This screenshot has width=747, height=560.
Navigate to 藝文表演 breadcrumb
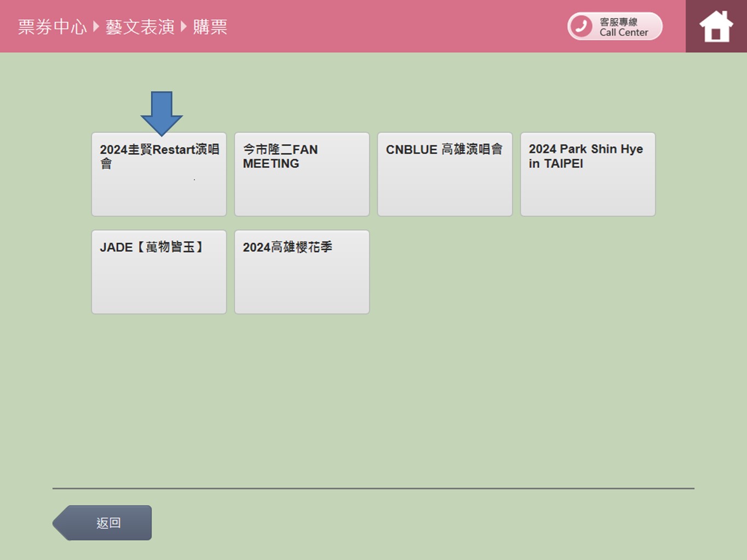point(140,27)
